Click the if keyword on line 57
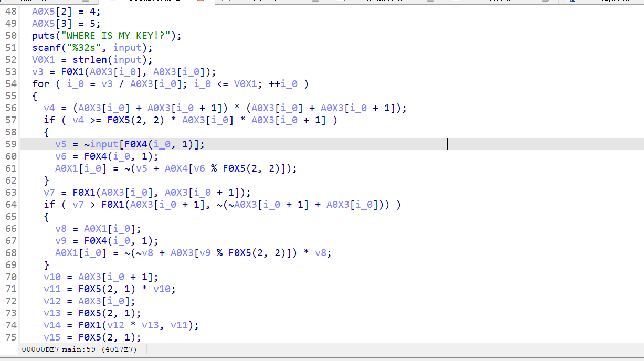Image resolution: width=644 pixels, height=361 pixels. (49, 120)
